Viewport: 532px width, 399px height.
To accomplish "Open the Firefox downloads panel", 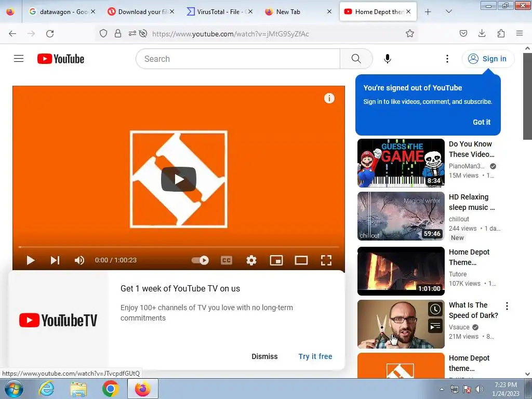I will coord(482,33).
